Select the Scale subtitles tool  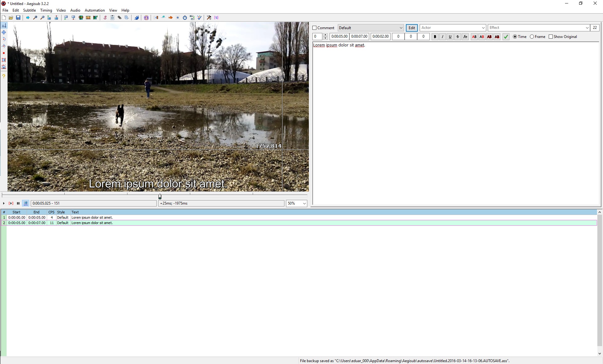[x=4, y=53]
